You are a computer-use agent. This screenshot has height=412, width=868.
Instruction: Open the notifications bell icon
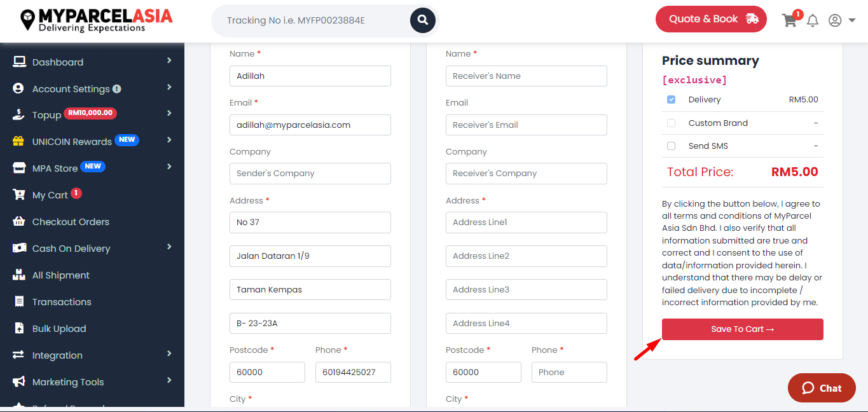(x=813, y=20)
